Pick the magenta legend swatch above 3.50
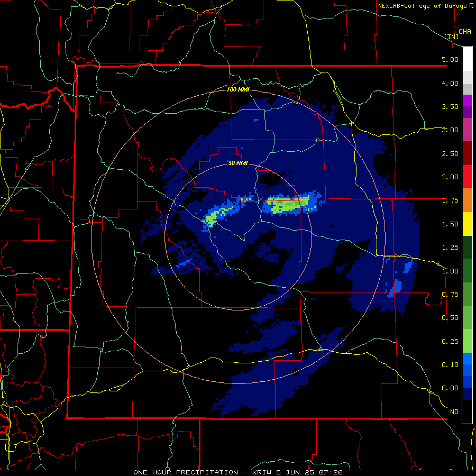This screenshot has height=476, width=476. pos(467,100)
